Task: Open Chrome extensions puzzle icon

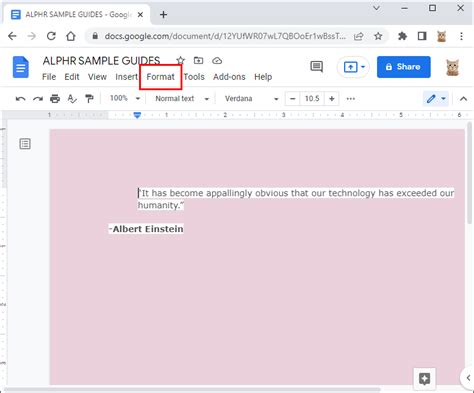Action: (x=403, y=36)
